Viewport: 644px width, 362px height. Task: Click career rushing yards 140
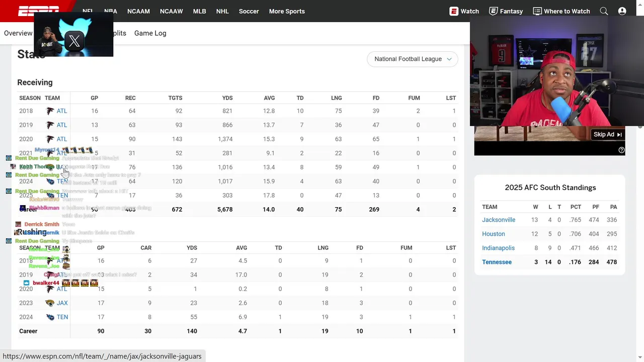point(191,331)
